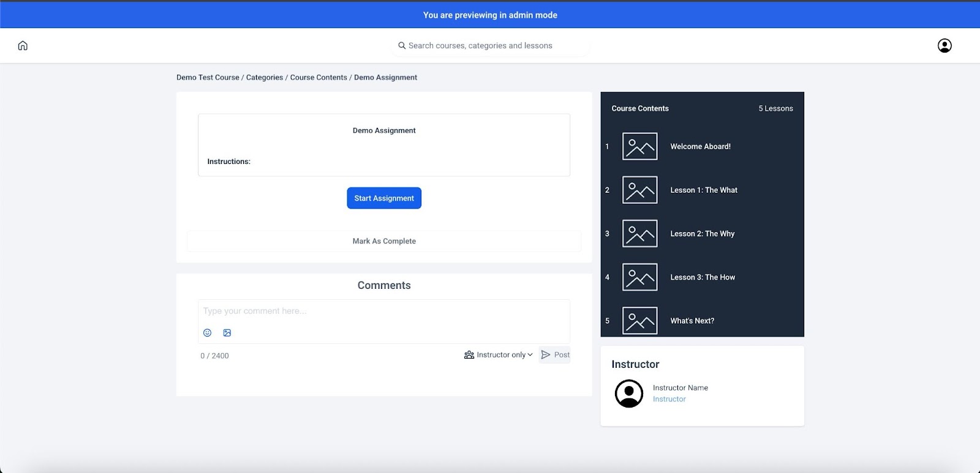Click the blue Instructor role link
This screenshot has height=473, width=980.
[669, 399]
